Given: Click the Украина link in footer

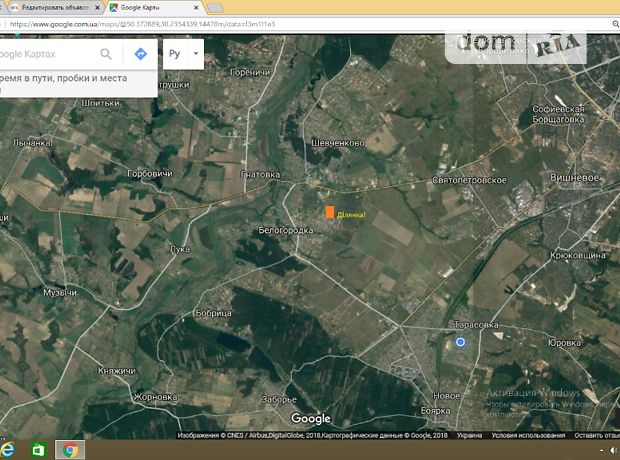Looking at the screenshot, I should (x=469, y=435).
